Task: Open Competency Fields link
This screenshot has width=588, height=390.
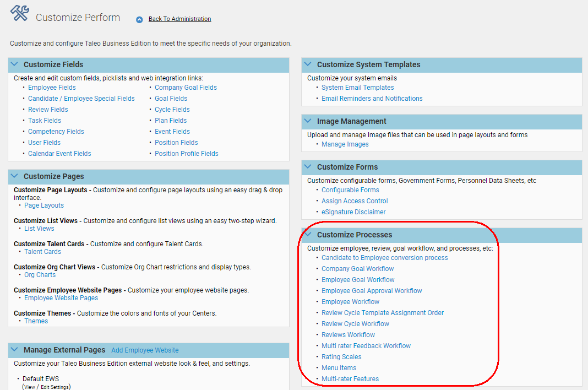Action: pyautogui.click(x=56, y=131)
